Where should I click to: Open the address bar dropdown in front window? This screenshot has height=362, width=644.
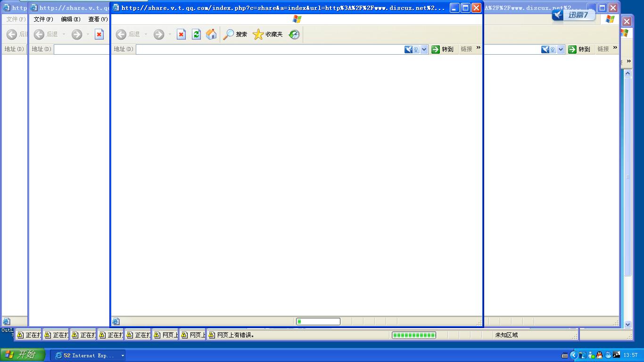(424, 49)
